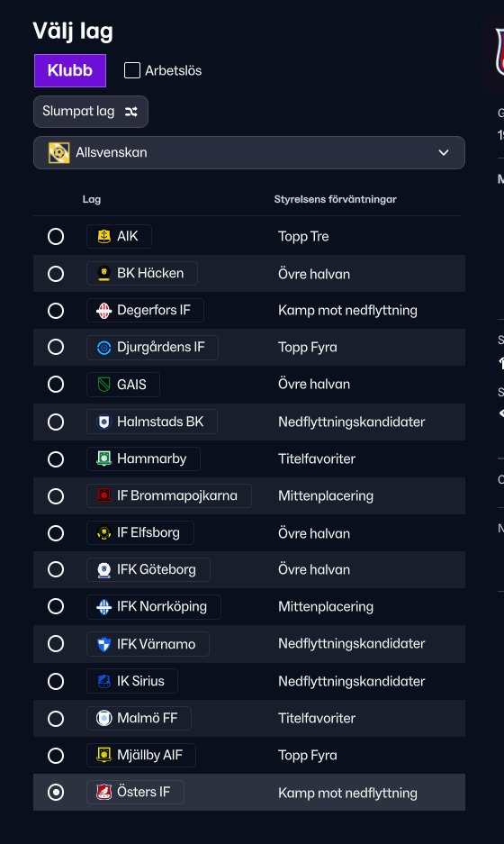The width and height of the screenshot is (504, 844).
Task: Click the Välj lag heading
Action: point(73,32)
